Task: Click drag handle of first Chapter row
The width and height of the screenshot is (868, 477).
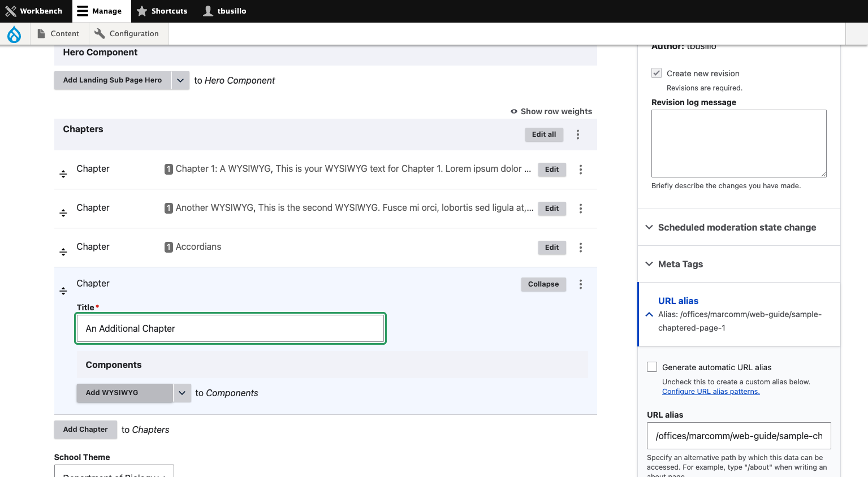Action: [63, 174]
